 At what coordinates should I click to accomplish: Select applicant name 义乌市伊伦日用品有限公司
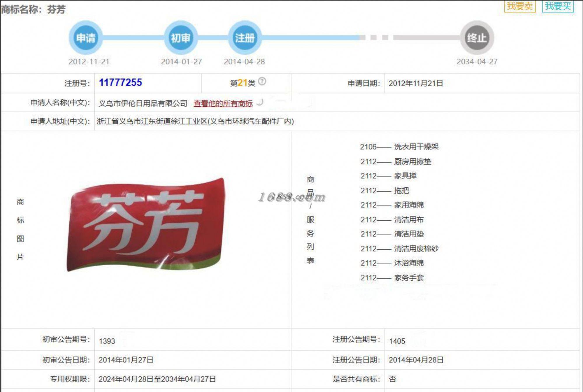143,103
